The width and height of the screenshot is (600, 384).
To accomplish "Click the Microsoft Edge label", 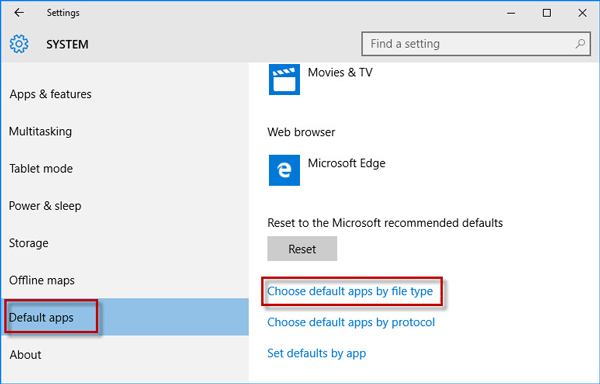I will 347,163.
